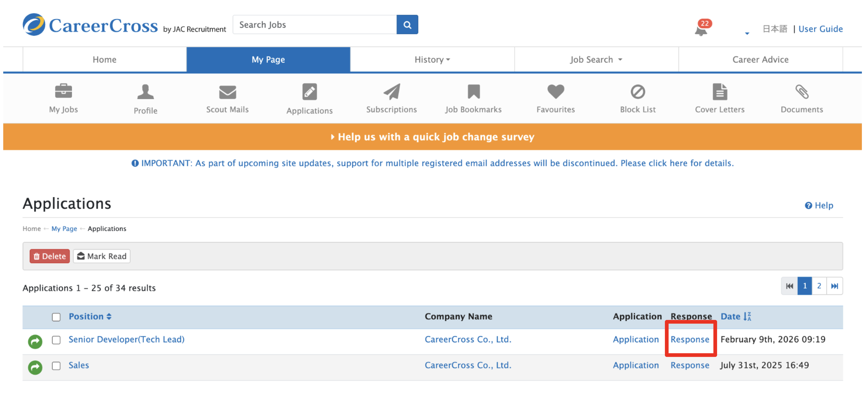The image size is (868, 397).
Task: Click the Mark Read button
Action: [x=102, y=256]
